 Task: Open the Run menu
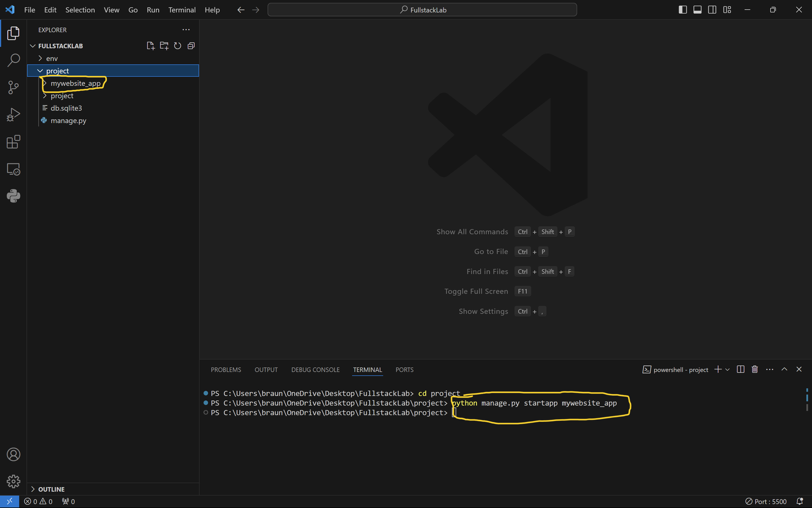pos(153,10)
